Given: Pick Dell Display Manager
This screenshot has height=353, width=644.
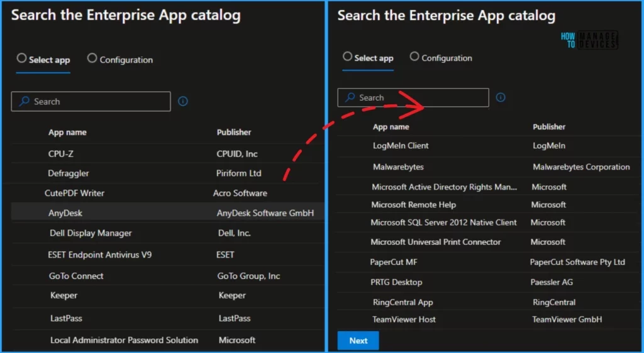Looking at the screenshot, I should 91,233.
